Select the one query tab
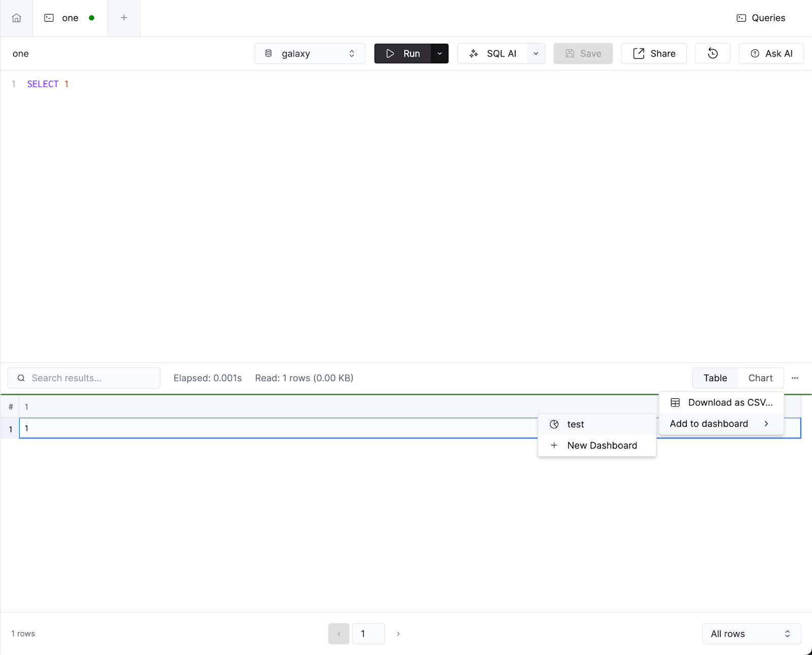The image size is (812, 655). (70, 18)
